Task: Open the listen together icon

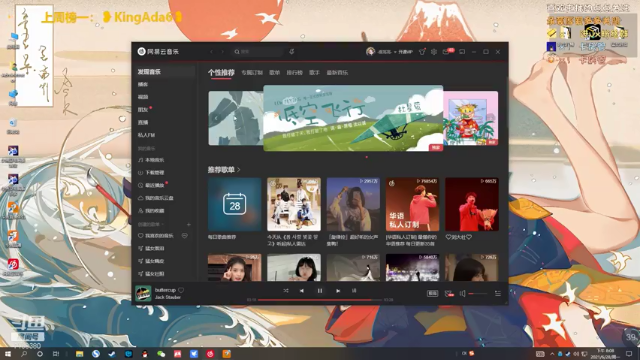Action: 449,293
